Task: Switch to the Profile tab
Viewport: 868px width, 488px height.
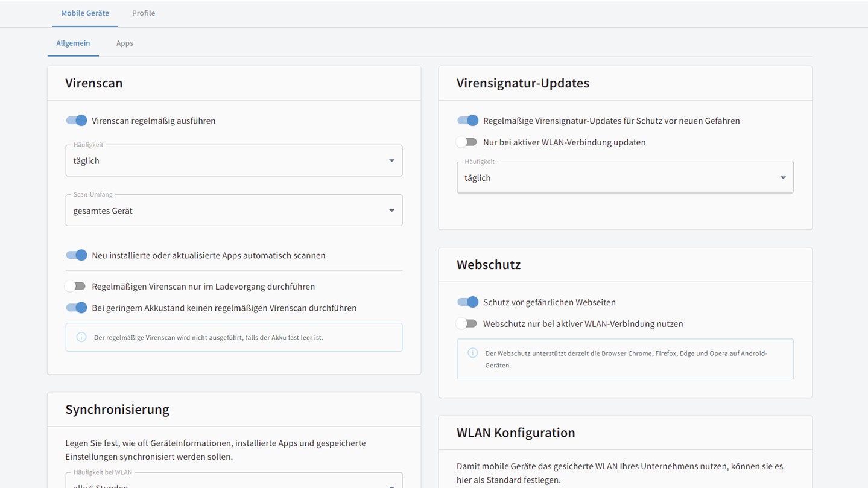Action: (x=144, y=13)
